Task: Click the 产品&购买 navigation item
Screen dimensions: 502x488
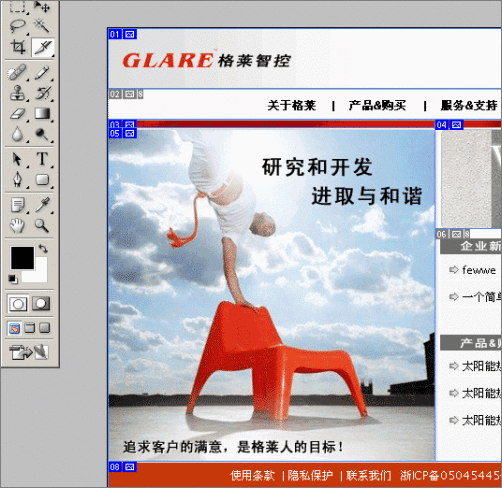Action: click(377, 106)
